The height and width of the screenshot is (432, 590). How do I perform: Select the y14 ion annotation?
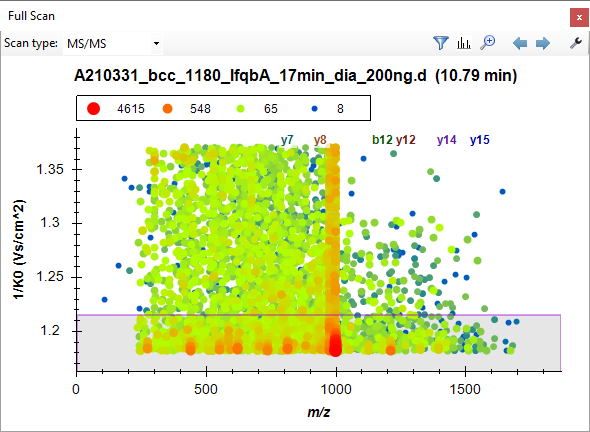447,140
